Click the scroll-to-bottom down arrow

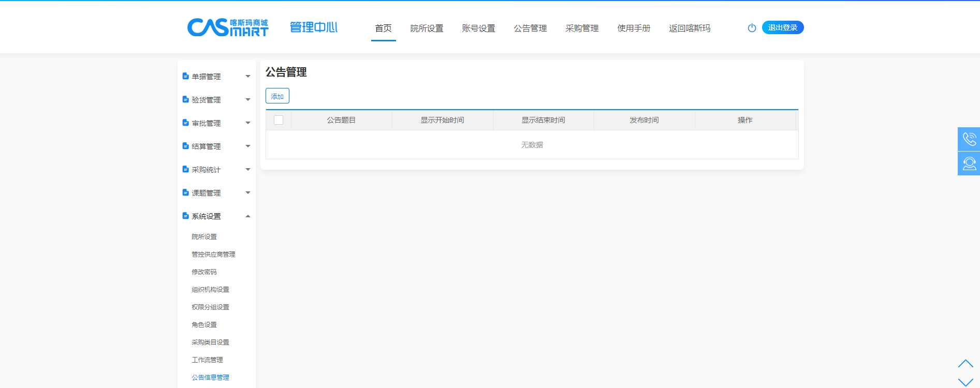[x=966, y=382]
